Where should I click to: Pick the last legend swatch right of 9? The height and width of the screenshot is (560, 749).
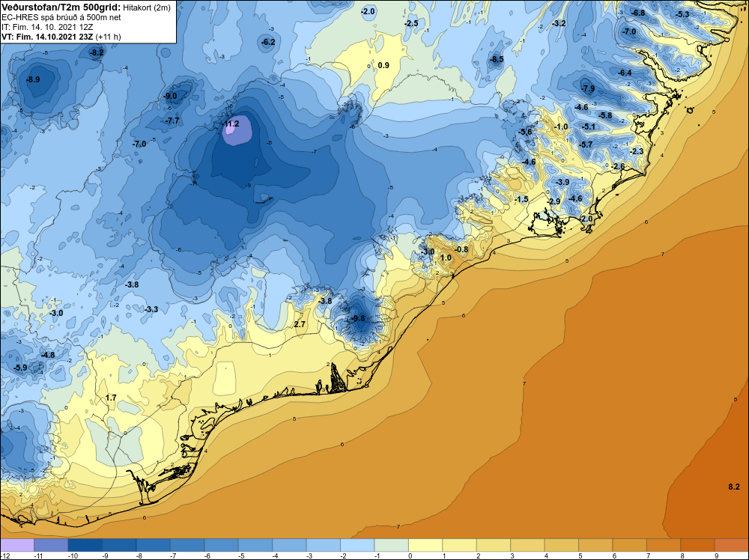(732, 545)
